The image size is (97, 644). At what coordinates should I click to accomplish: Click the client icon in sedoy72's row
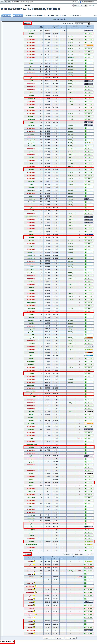(89, 36)
